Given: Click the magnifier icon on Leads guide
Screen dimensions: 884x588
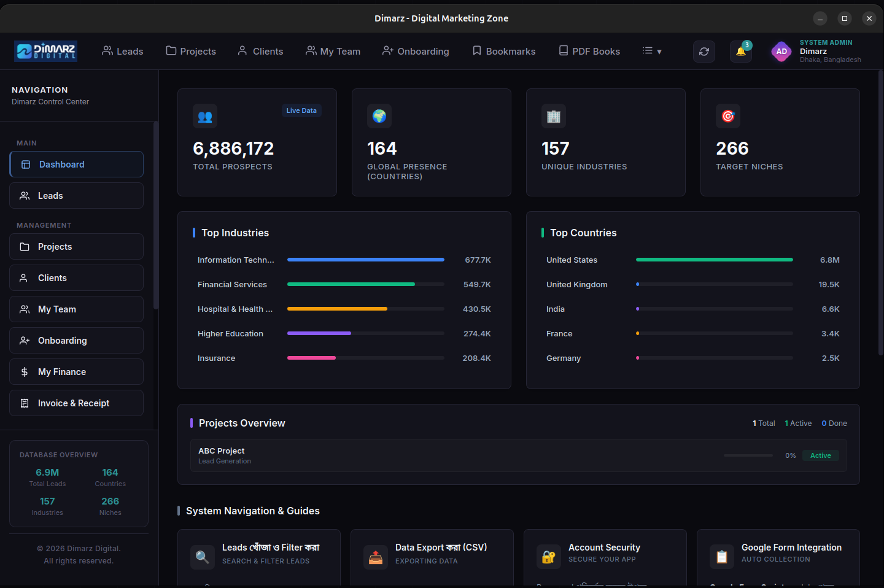Looking at the screenshot, I should point(203,557).
